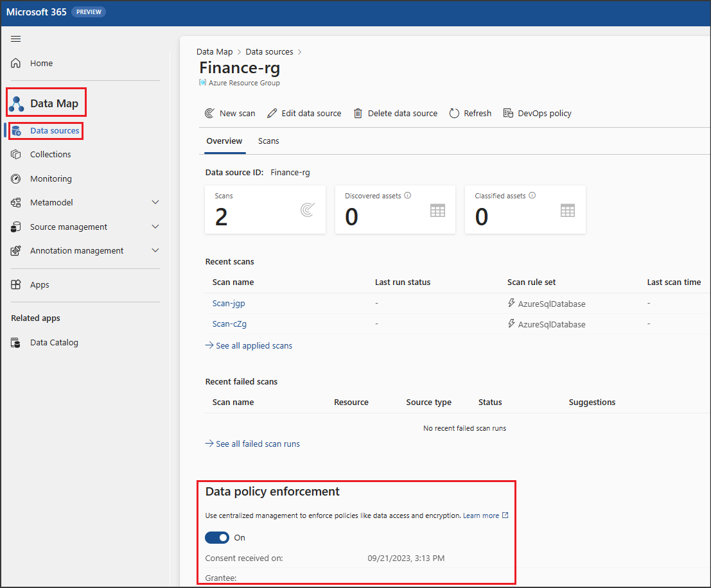This screenshot has height=588, width=711.
Task: Refresh the Finance-rg data source
Action: point(470,113)
